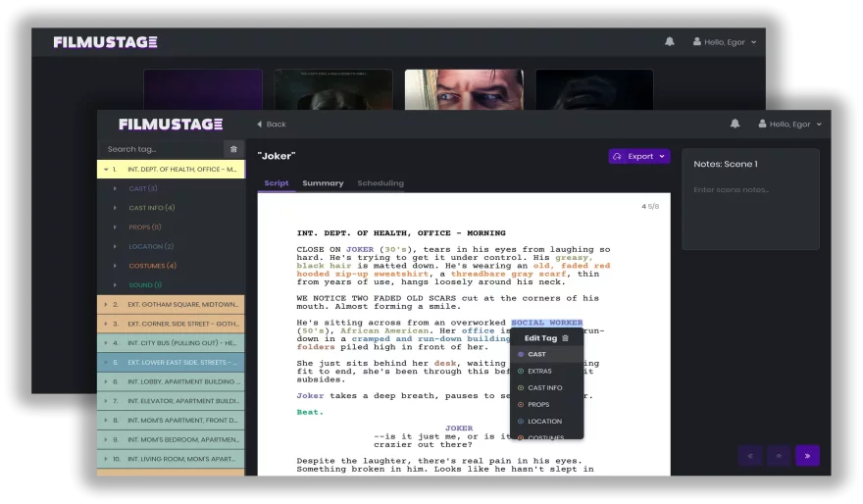Click into the Search tag field
This screenshot has width=863, height=504.
point(161,149)
